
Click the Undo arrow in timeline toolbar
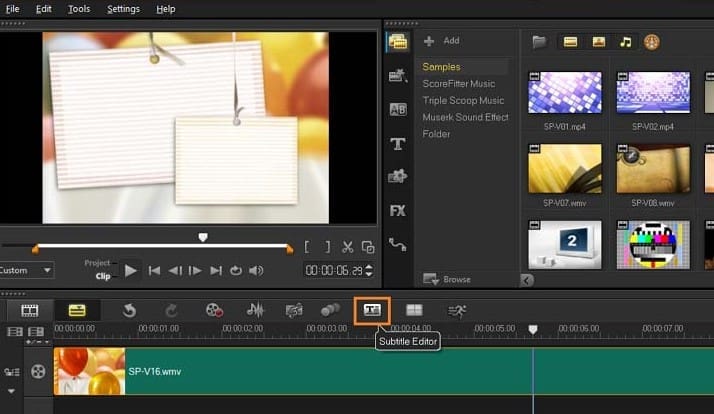129,310
